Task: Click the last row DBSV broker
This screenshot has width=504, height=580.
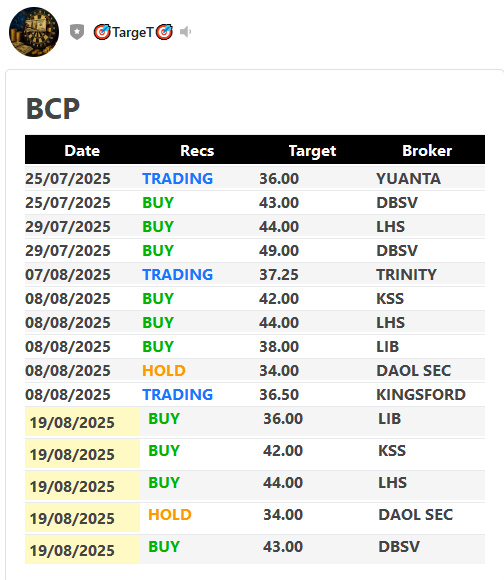Action: [x=399, y=546]
